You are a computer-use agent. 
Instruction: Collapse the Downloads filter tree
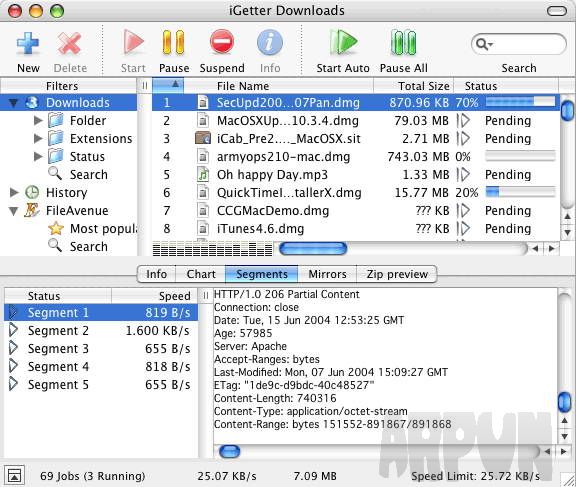click(14, 103)
